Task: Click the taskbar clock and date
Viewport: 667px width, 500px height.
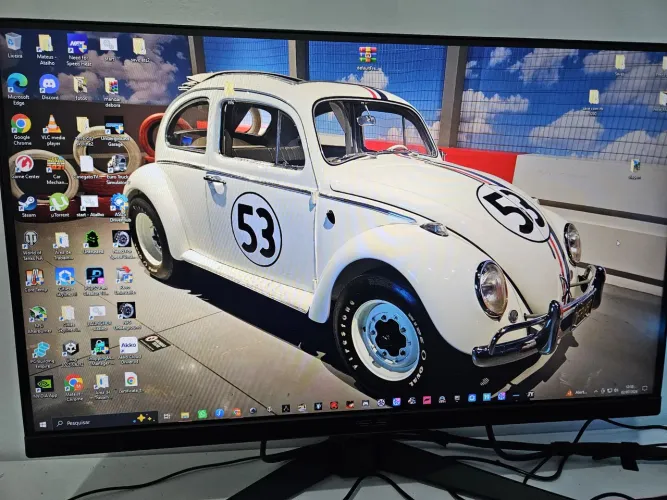Action: point(630,388)
